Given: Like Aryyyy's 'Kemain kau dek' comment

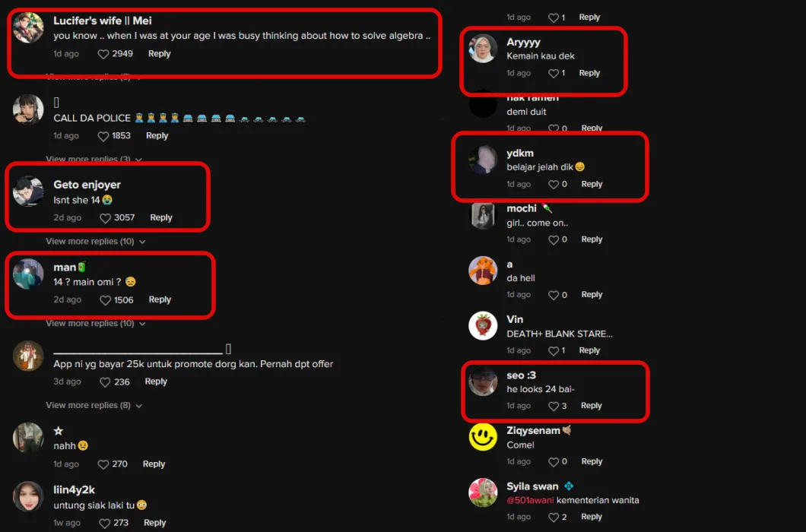Looking at the screenshot, I should (x=554, y=74).
